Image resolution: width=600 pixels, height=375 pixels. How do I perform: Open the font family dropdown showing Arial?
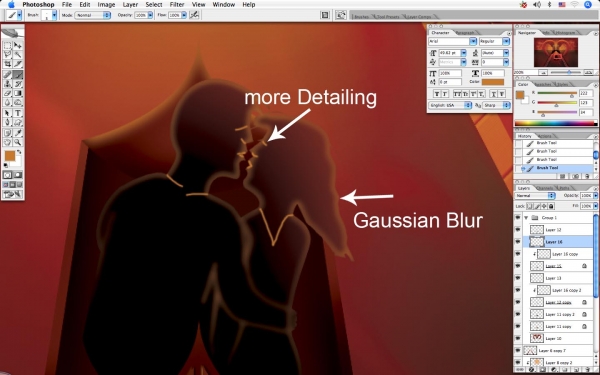click(x=452, y=41)
